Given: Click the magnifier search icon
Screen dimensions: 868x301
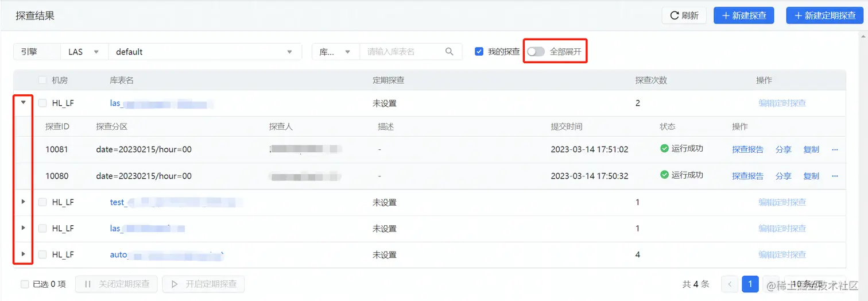Looking at the screenshot, I should [449, 52].
